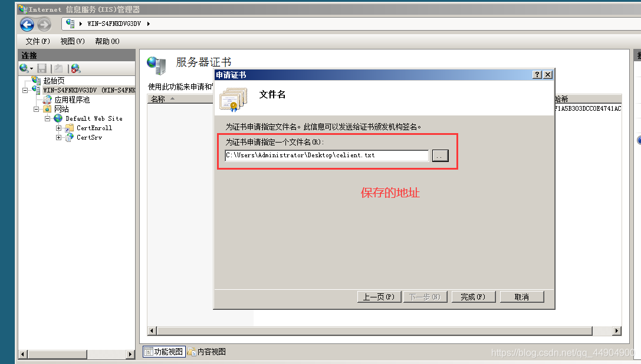Click the up-folder icon in Connections toolbar

point(58,68)
